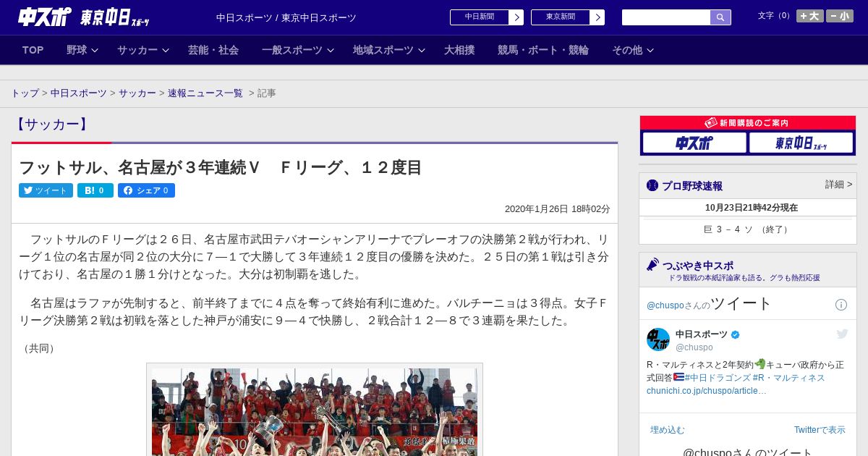Image resolution: width=868 pixels, height=456 pixels.
Task: Expand the その他 dropdown chevron
Action: (650, 51)
